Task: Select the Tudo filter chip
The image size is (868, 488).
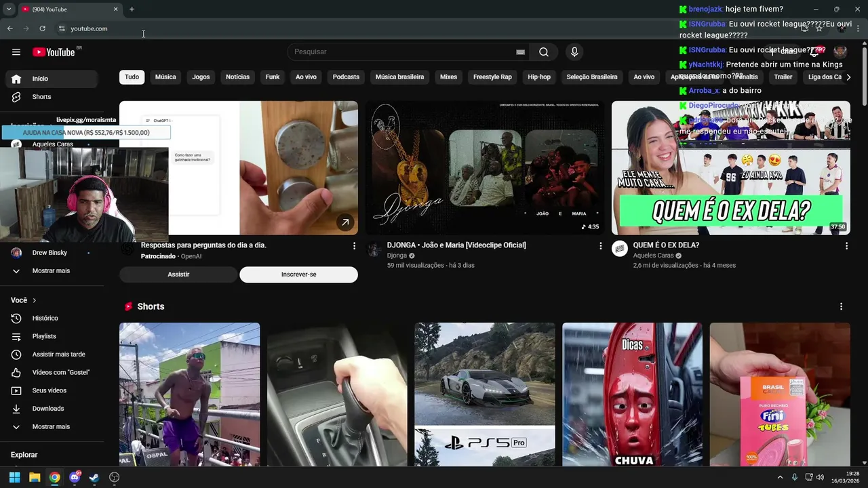Action: pyautogui.click(x=132, y=77)
